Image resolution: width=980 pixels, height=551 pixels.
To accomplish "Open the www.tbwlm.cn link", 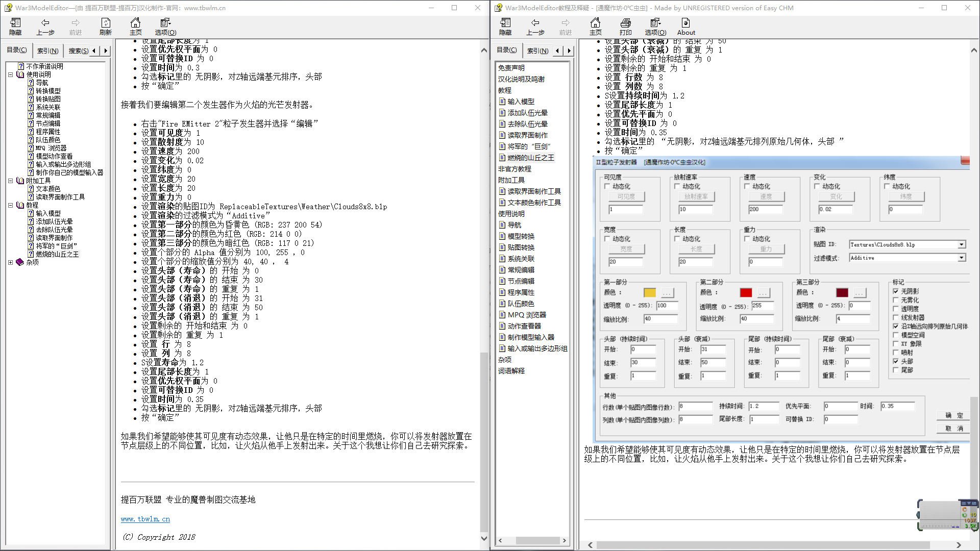I will [x=145, y=519].
